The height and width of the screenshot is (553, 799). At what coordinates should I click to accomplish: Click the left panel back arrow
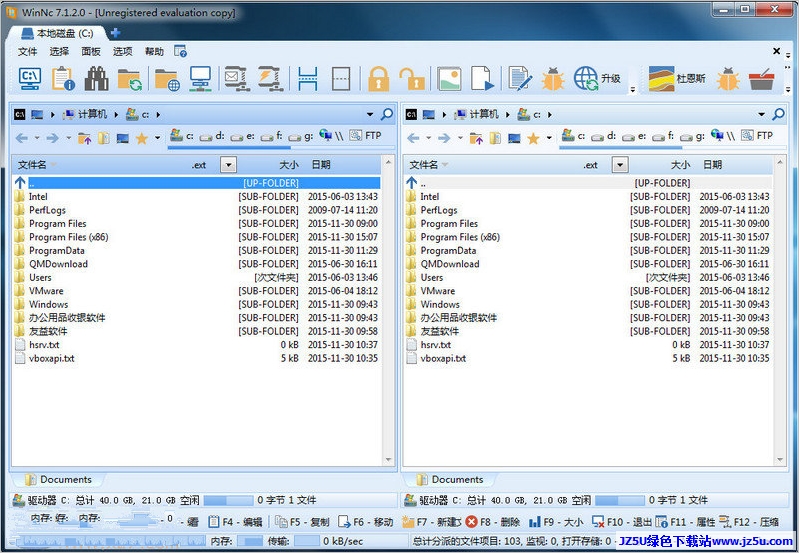coord(21,138)
